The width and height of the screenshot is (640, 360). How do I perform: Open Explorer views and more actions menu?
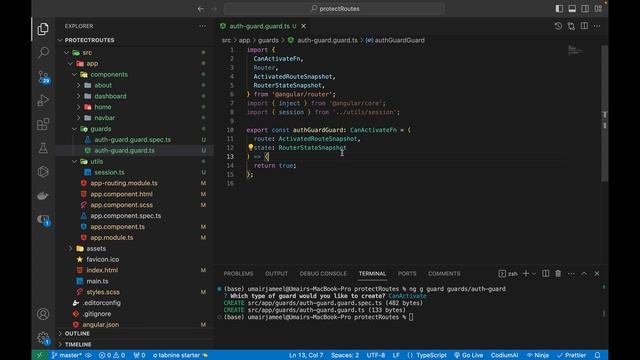click(202, 26)
